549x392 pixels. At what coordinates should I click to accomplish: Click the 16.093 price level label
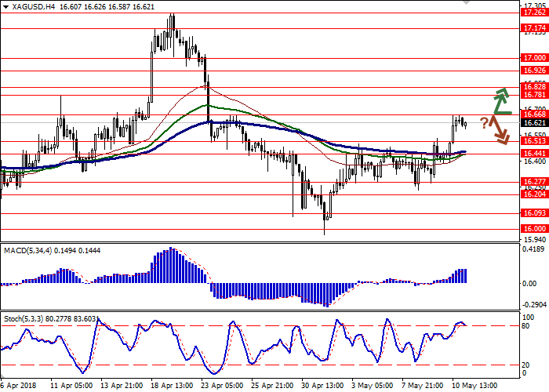pyautogui.click(x=534, y=212)
